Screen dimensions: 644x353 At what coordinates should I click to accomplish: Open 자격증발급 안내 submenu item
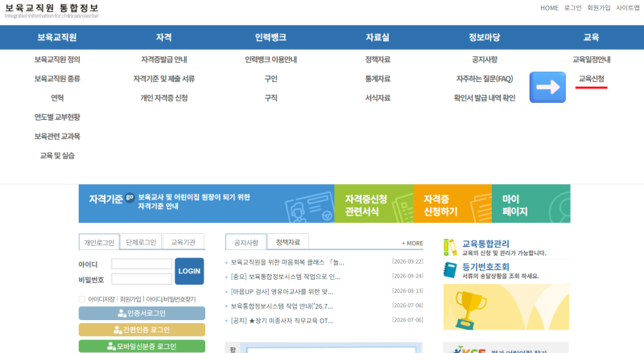click(x=164, y=60)
